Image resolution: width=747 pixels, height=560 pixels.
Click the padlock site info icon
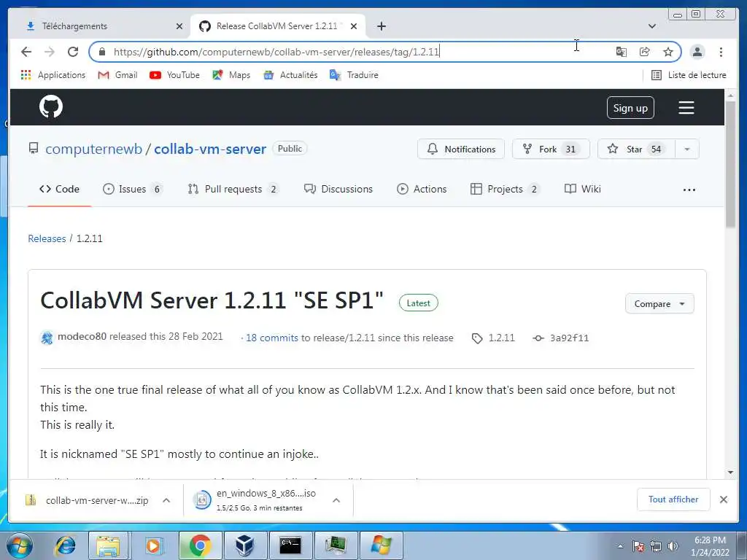[x=101, y=52]
